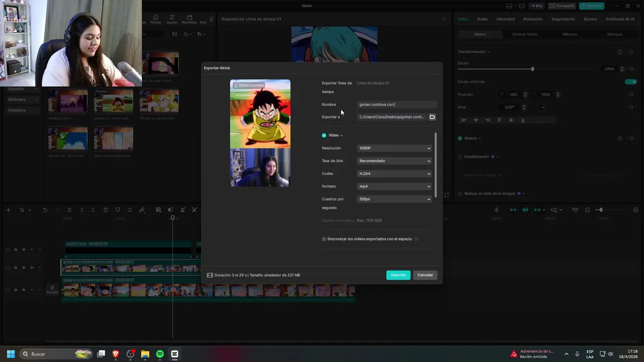Screen dimensions: 644x362
Task: Click the microphone record icon above timeline
Action: [497, 210]
